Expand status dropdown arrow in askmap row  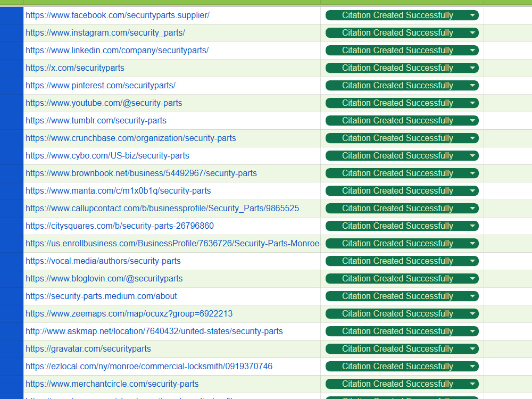(472, 331)
